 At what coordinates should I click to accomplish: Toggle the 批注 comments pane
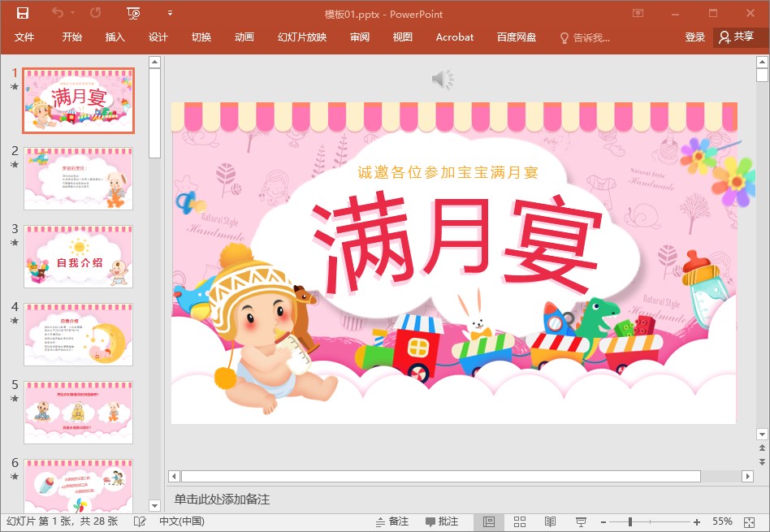pyautogui.click(x=440, y=521)
